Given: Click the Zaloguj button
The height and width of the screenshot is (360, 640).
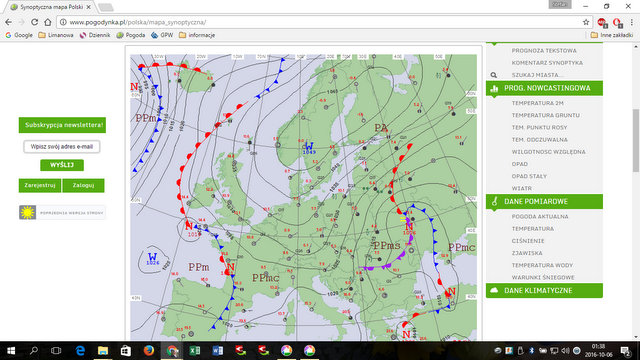Looking at the screenshot, I should point(83,185).
